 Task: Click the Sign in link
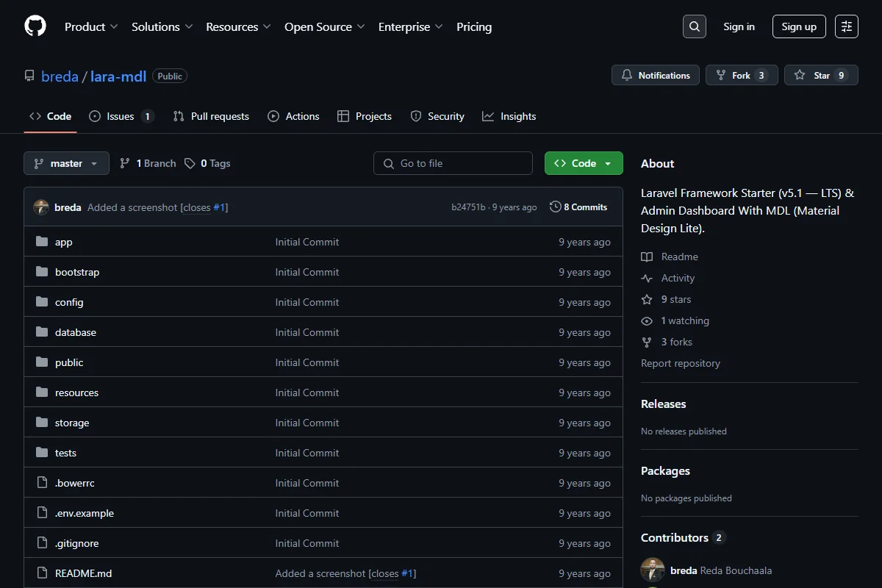click(739, 26)
